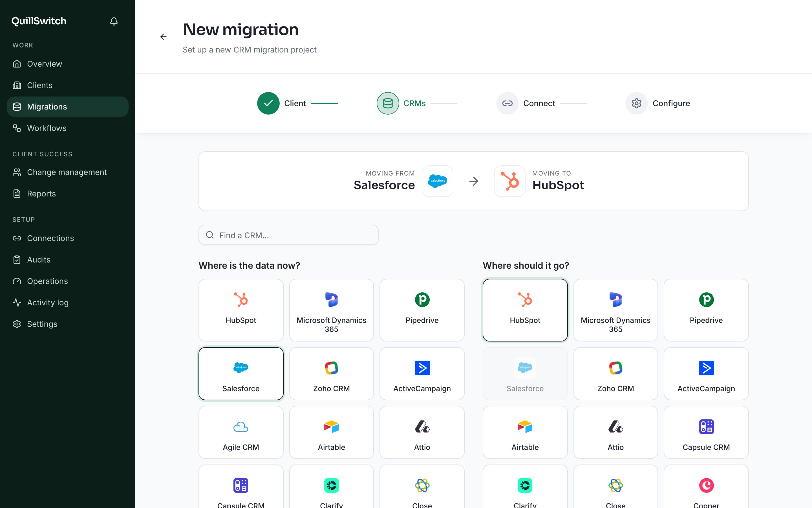Focus the Find a CRM search field
The width and height of the screenshot is (812, 508).
coord(288,235)
